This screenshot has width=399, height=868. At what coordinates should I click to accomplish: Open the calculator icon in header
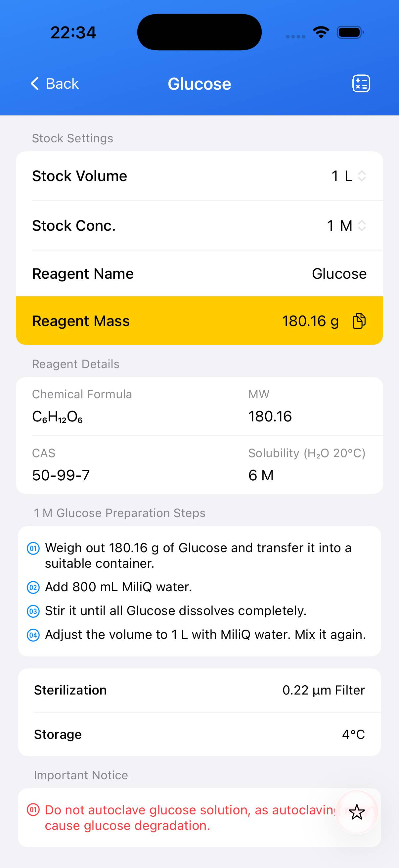361,83
